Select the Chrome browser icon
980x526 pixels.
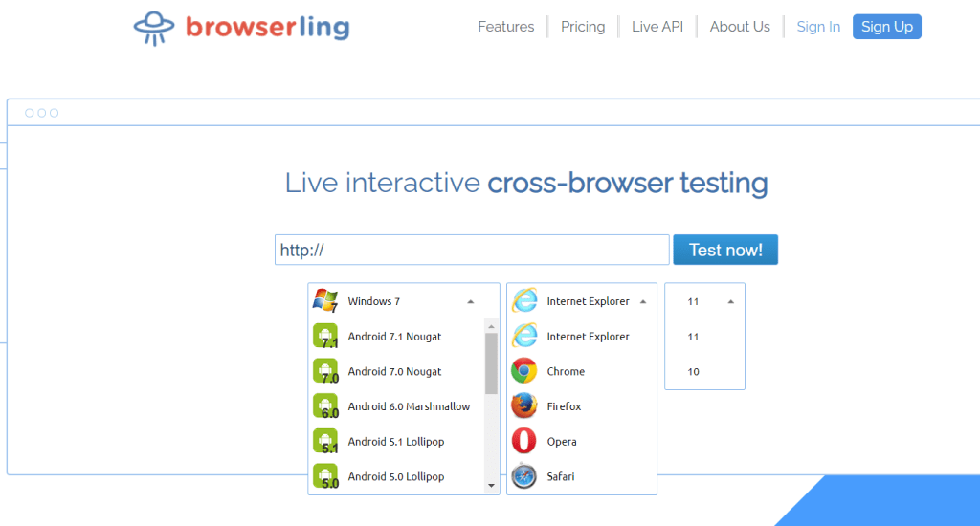(x=523, y=371)
